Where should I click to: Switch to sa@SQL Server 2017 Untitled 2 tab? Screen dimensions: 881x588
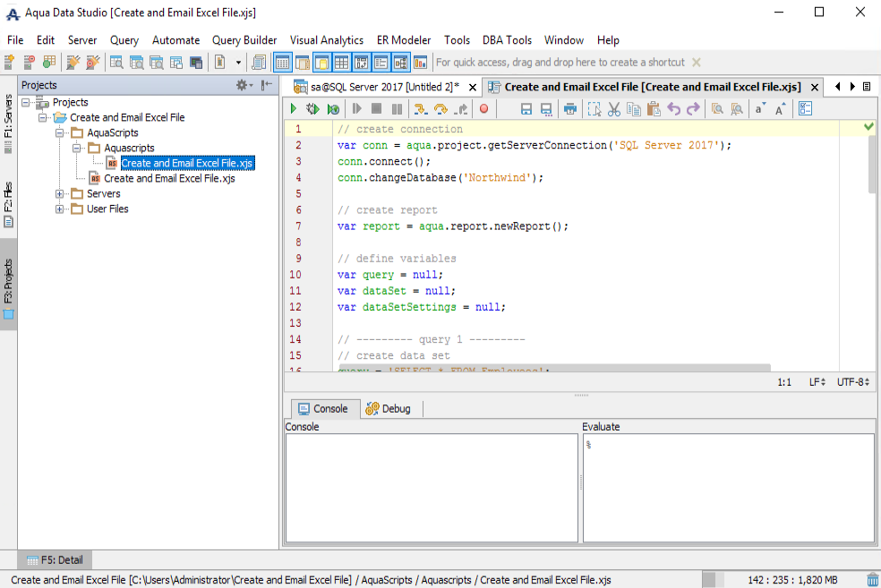383,87
